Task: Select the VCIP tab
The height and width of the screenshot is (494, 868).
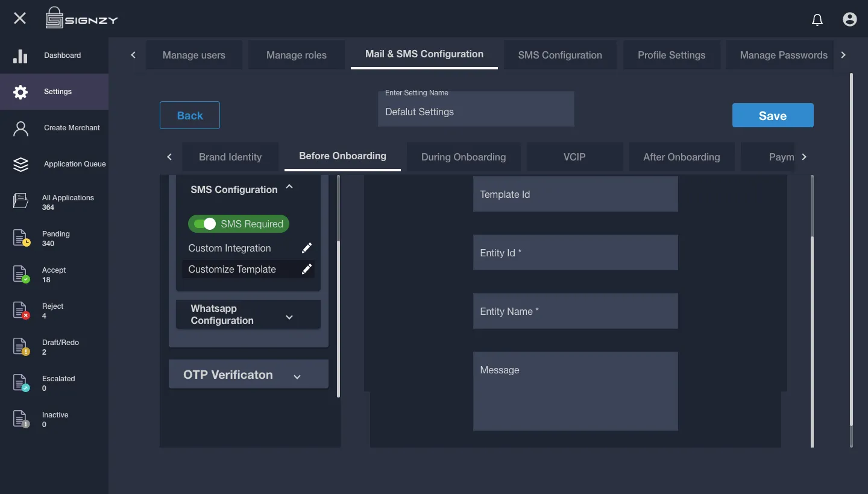Action: 574,157
